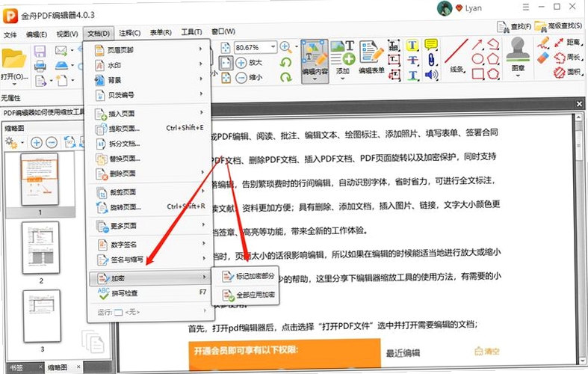Select the yellow highlight text T icon
Viewport: 588px width, 374px height.
(412, 46)
